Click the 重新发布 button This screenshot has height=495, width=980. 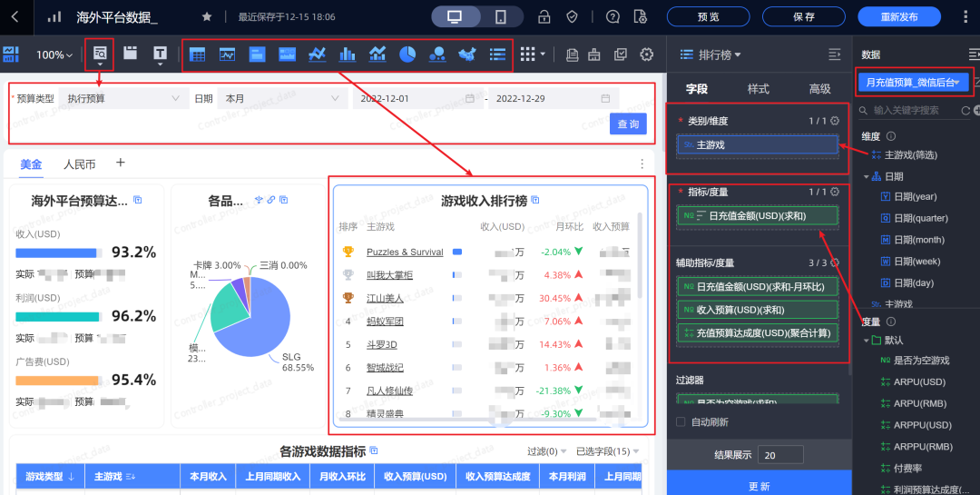(x=898, y=17)
